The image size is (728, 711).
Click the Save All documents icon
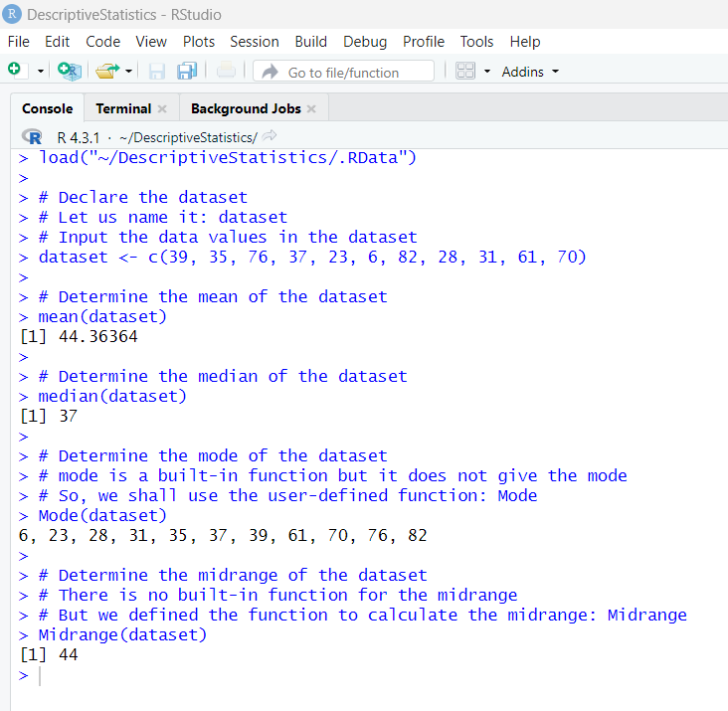coord(187,71)
